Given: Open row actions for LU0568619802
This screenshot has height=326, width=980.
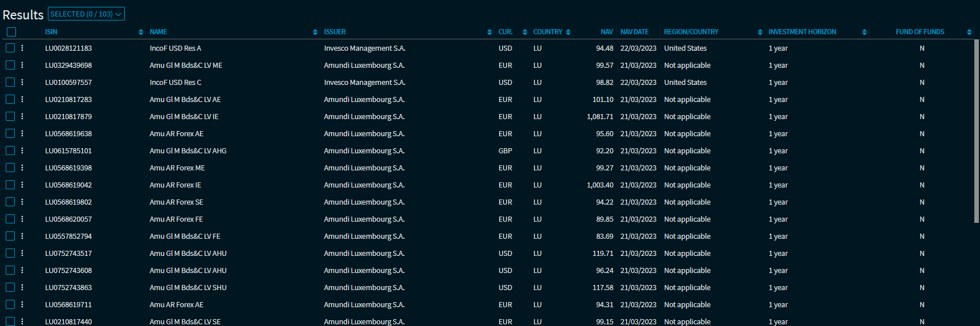Looking at the screenshot, I should pyautogui.click(x=22, y=202).
